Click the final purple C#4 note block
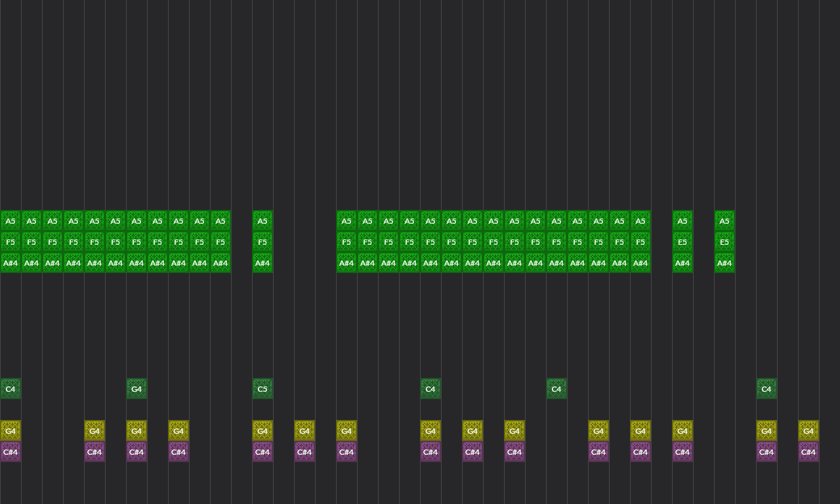The width and height of the screenshot is (840, 504). click(x=808, y=451)
